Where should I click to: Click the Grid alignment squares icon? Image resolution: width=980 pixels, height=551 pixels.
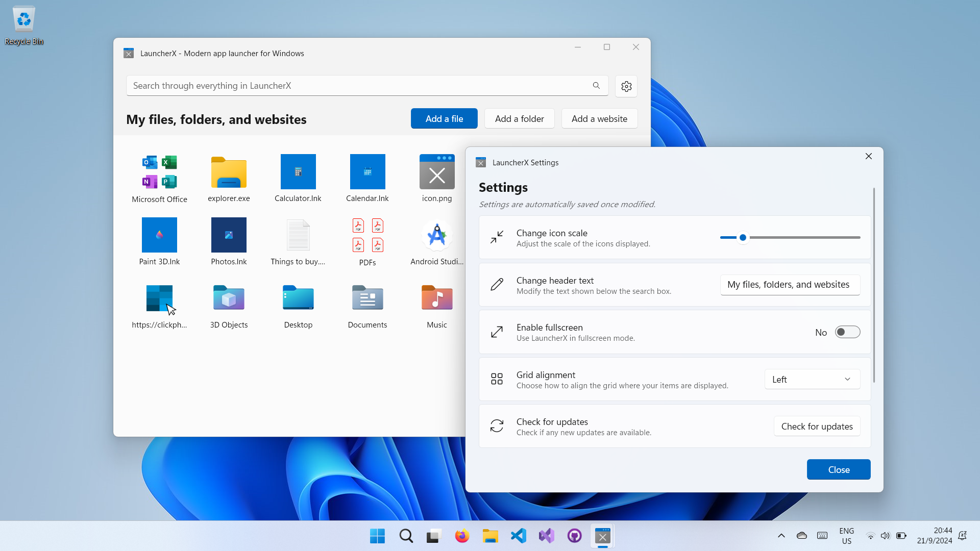tap(497, 379)
